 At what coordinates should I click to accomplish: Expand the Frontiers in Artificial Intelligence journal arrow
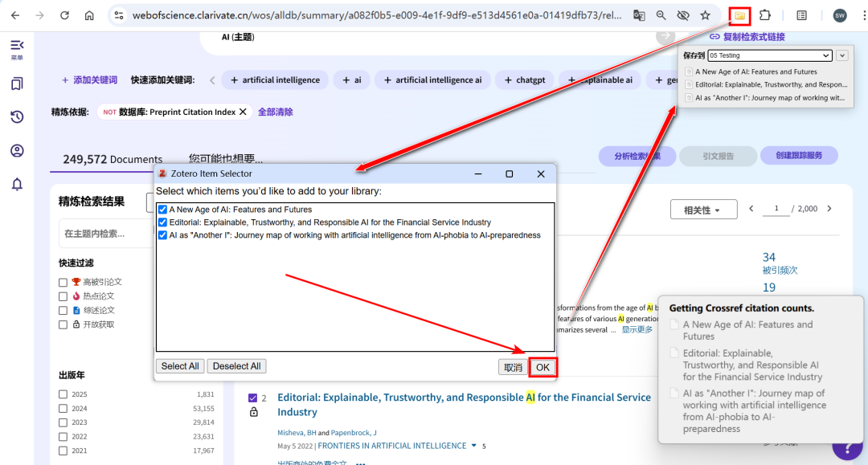point(474,446)
